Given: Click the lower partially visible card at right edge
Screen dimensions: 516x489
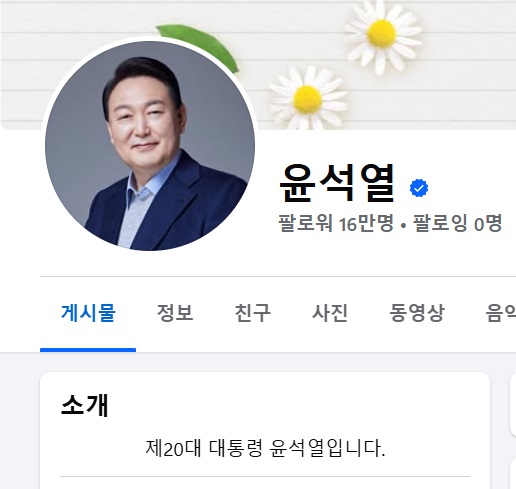Looking at the screenshot, I should 513,473.
